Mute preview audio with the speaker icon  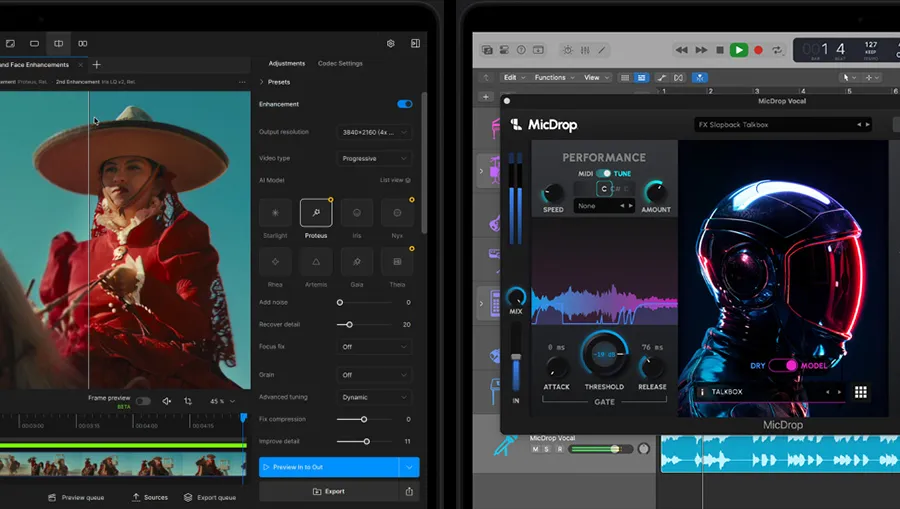(x=167, y=401)
